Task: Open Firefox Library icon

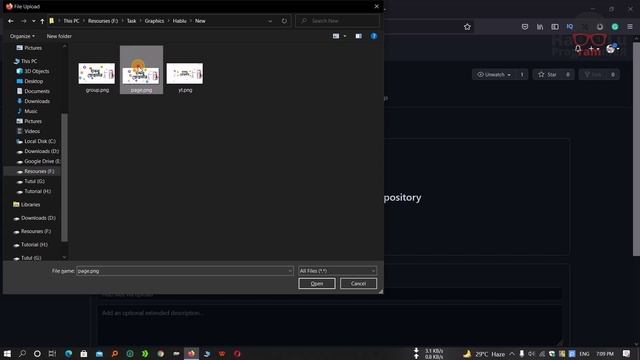Action: pyautogui.click(x=540, y=27)
